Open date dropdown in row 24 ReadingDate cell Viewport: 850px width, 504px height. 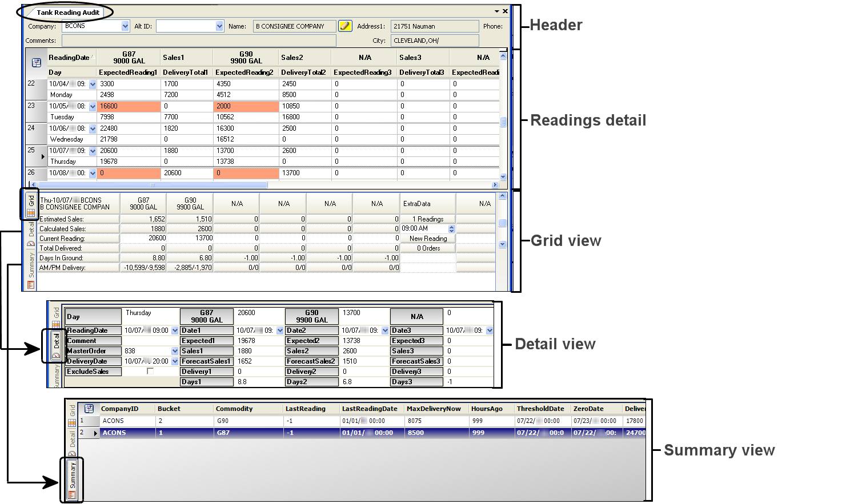(x=93, y=129)
